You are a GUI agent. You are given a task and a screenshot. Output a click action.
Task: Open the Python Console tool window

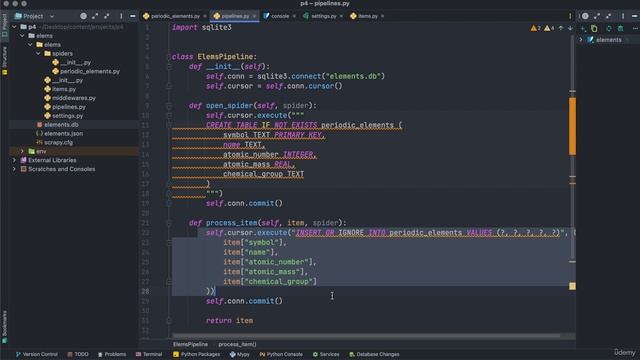click(x=281, y=354)
